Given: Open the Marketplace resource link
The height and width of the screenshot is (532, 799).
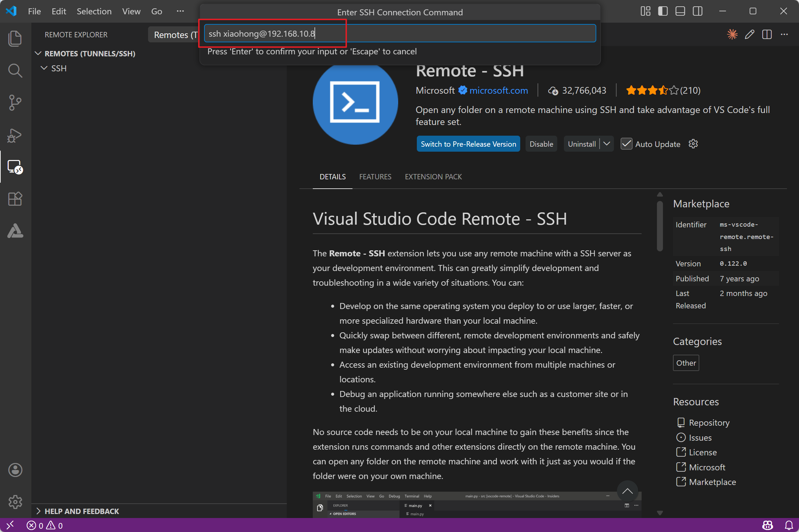Looking at the screenshot, I should tap(712, 482).
